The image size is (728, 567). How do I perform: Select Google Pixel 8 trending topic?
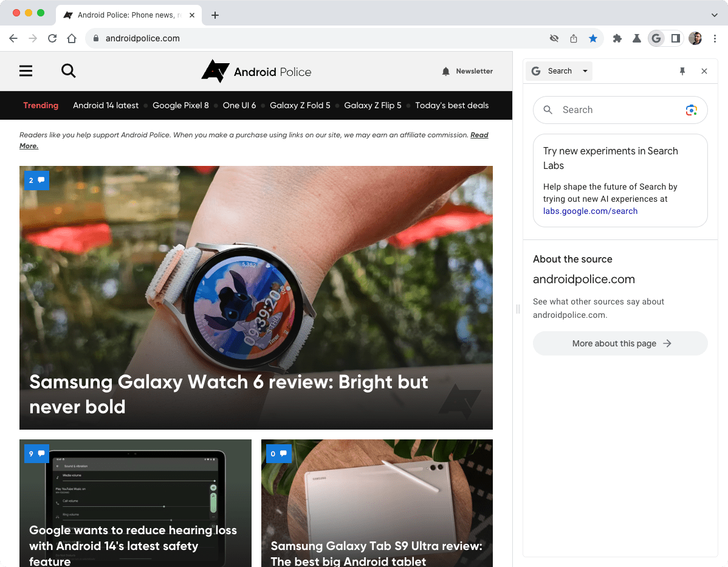pos(180,105)
